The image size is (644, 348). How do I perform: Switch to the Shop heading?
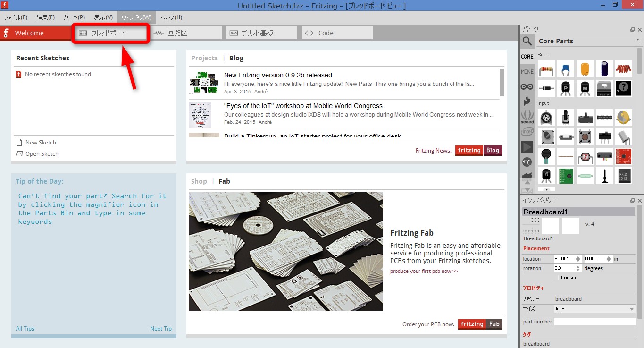coord(199,181)
